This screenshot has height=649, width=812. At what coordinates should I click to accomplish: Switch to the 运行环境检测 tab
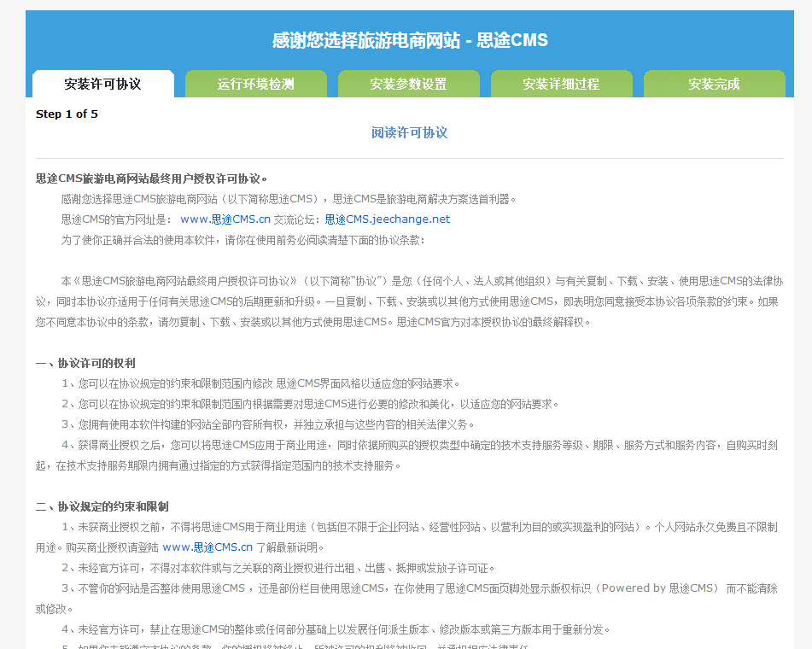pyautogui.click(x=256, y=84)
